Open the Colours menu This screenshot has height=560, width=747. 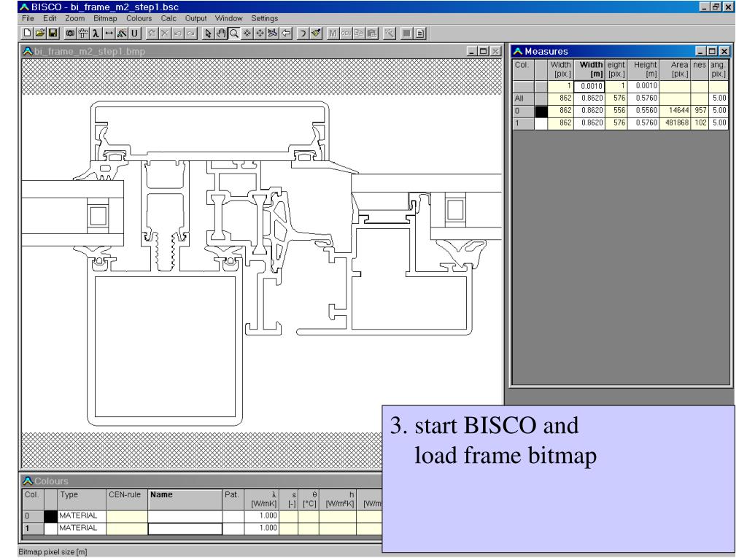pyautogui.click(x=139, y=18)
